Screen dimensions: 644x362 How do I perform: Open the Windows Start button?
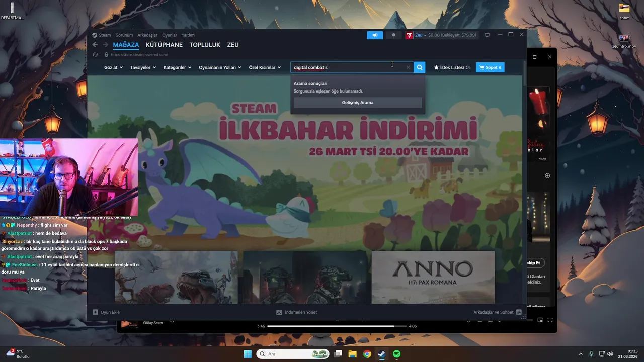tap(248, 354)
